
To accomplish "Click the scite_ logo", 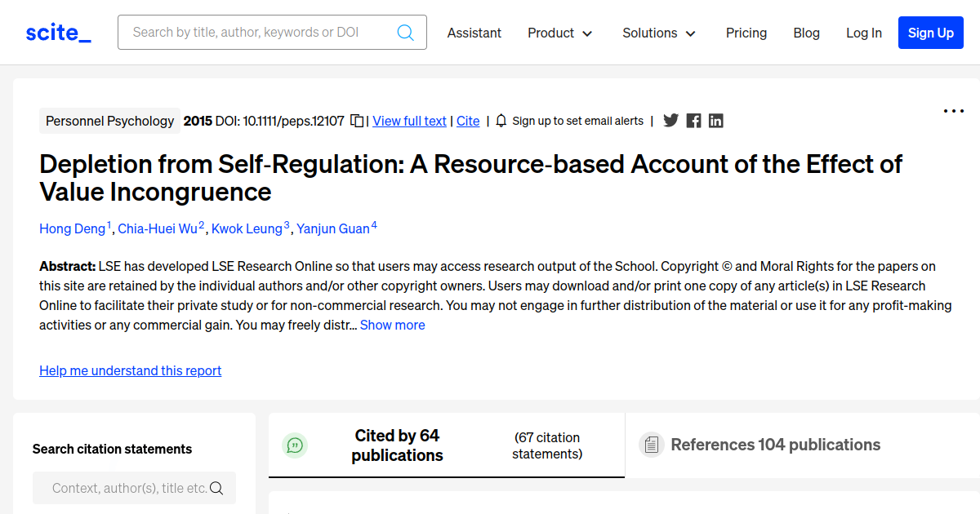I will click(58, 33).
